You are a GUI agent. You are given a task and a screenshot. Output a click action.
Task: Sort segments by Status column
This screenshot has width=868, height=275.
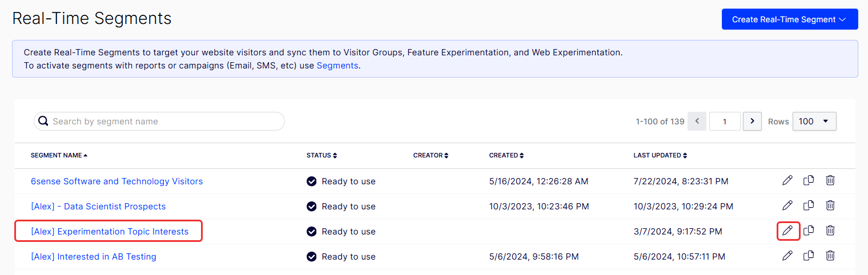322,155
